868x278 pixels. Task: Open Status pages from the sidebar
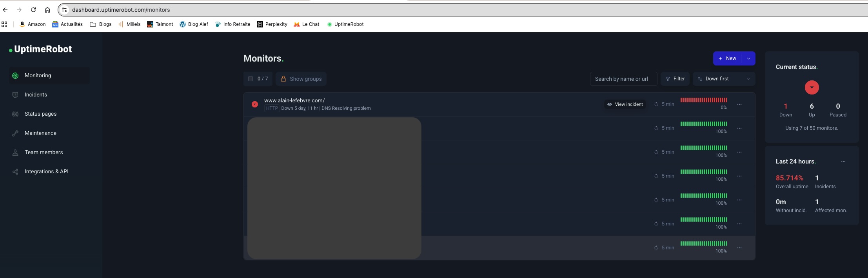(x=40, y=114)
